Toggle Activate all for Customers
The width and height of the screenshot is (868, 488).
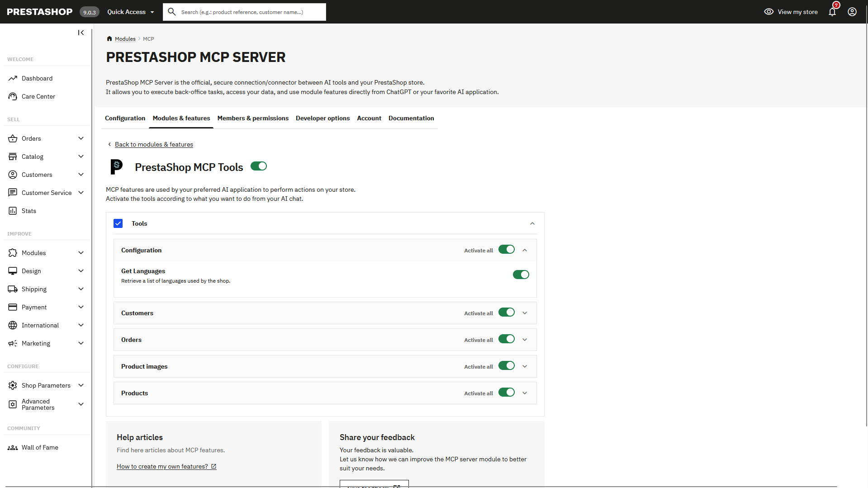coord(507,313)
